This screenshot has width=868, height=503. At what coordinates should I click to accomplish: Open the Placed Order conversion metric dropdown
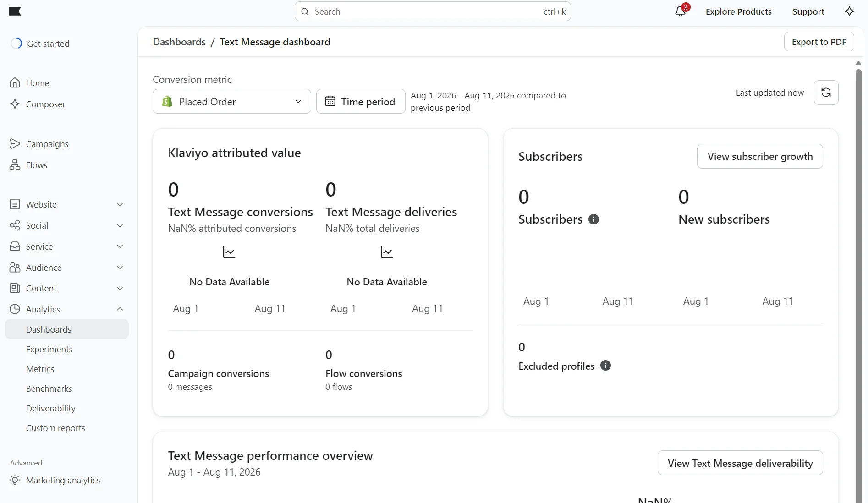pyautogui.click(x=232, y=101)
